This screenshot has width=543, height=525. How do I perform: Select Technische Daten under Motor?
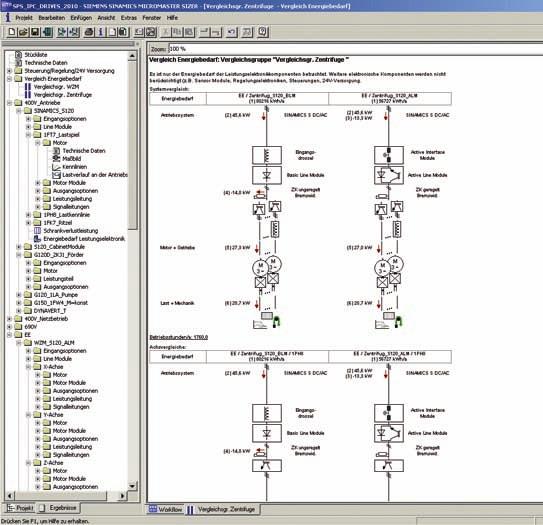tap(84, 151)
